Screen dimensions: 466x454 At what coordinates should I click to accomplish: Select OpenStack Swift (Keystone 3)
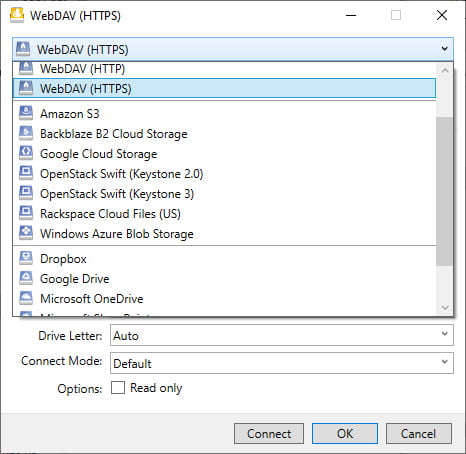(x=224, y=194)
